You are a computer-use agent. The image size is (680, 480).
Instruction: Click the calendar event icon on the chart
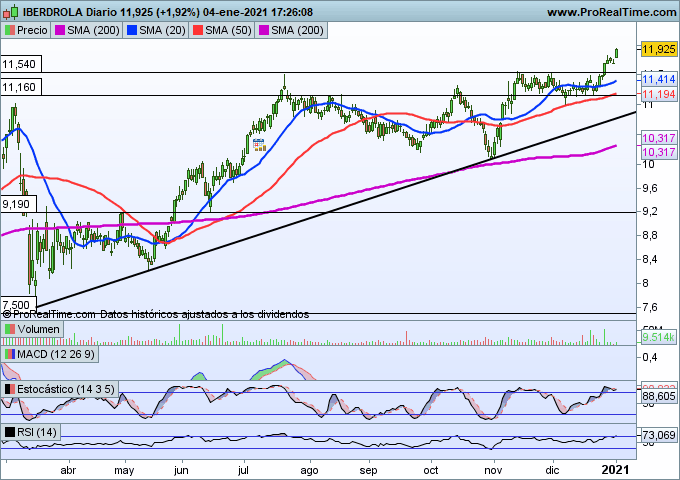(259, 144)
